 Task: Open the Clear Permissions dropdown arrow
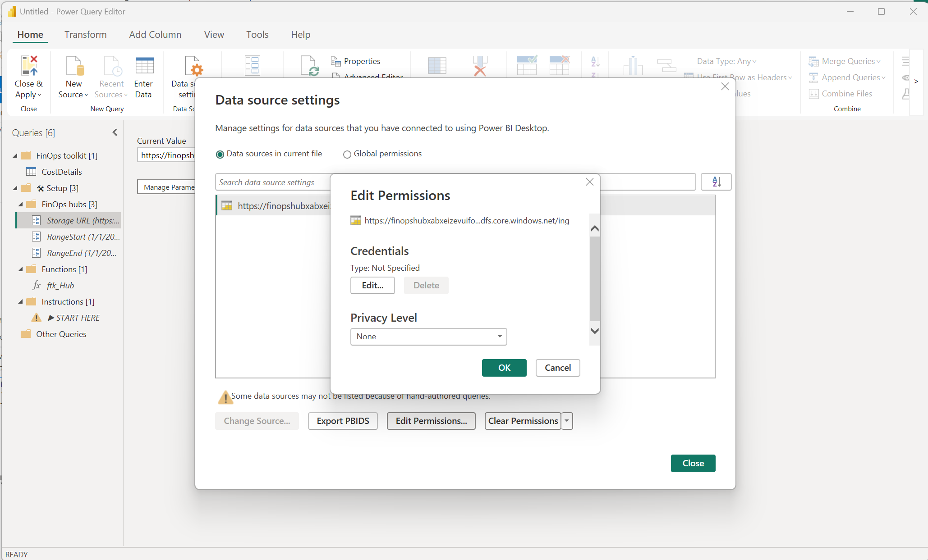[567, 421]
